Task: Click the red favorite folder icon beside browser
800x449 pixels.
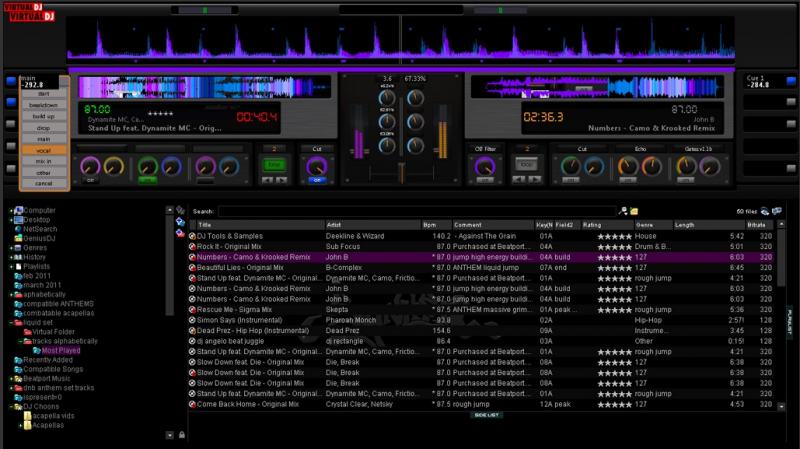Action: (180, 233)
